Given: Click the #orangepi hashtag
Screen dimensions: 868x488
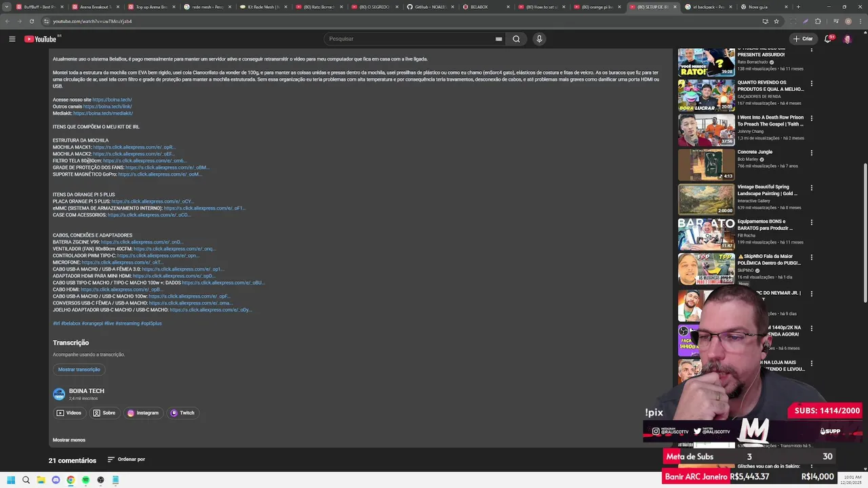Looking at the screenshot, I should pyautogui.click(x=92, y=323).
